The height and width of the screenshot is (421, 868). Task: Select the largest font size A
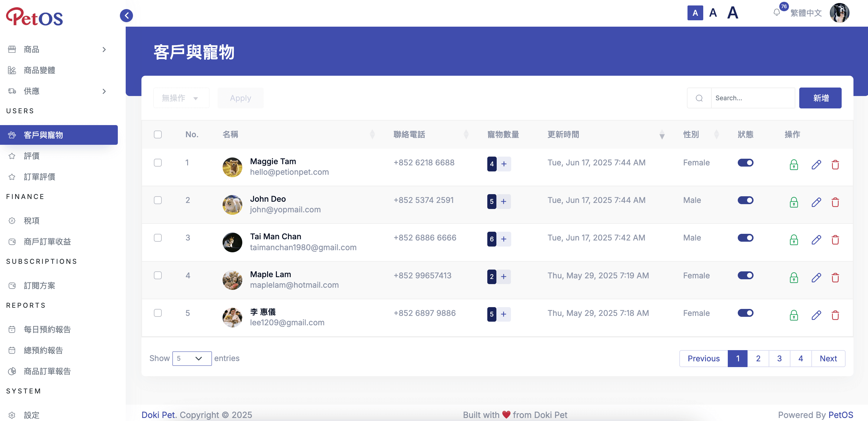(x=732, y=13)
